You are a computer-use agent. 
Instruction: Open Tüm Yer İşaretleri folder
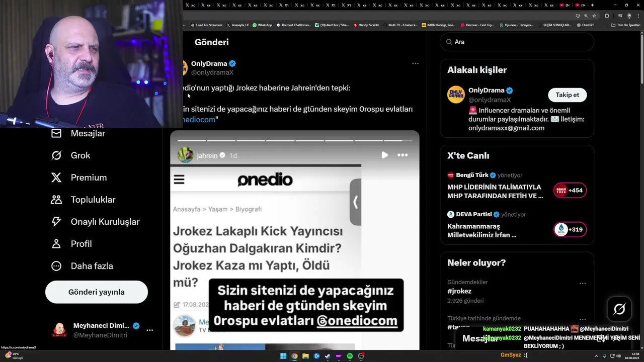point(625,25)
